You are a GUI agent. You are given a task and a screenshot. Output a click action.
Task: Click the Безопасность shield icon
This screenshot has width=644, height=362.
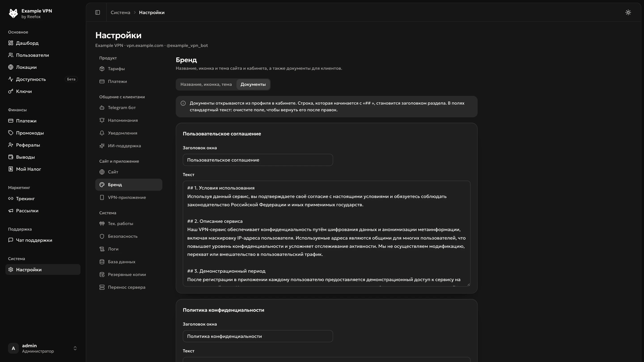click(102, 236)
